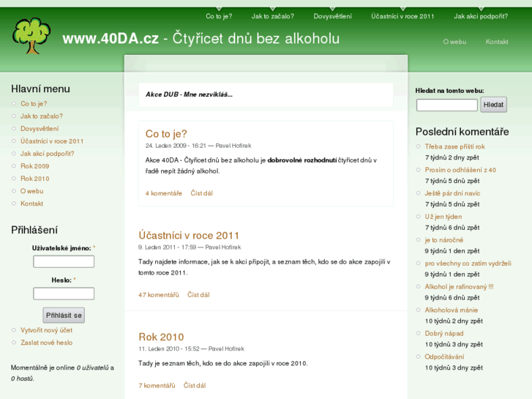Viewport: 532px width, 399px height.
Task: Select 'Jak to začalo?' in Hlavní menu sidebar
Action: point(42,116)
